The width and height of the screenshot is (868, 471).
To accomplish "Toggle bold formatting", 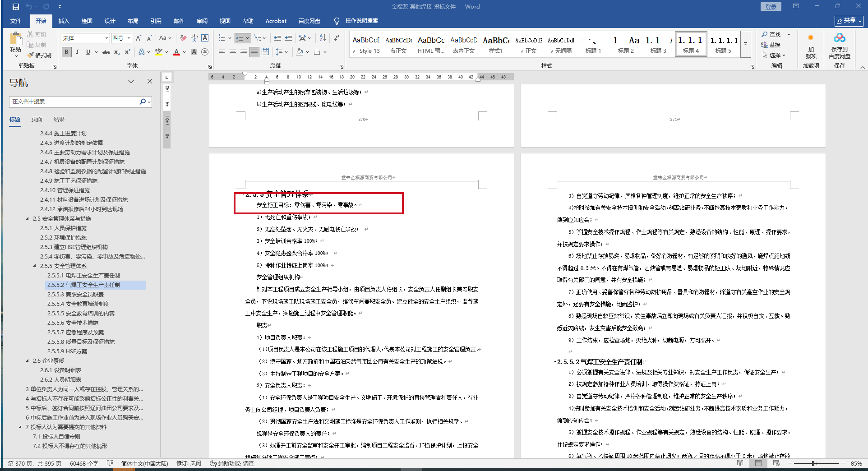I will (67, 52).
